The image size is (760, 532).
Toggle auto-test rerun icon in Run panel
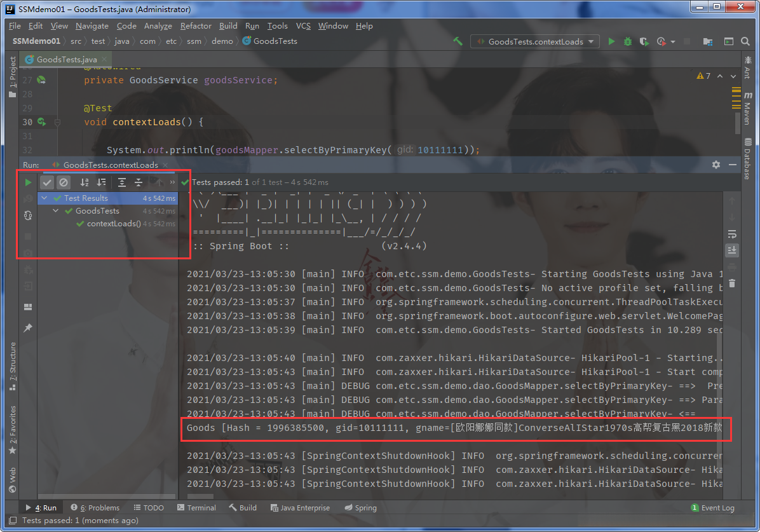coord(28,215)
